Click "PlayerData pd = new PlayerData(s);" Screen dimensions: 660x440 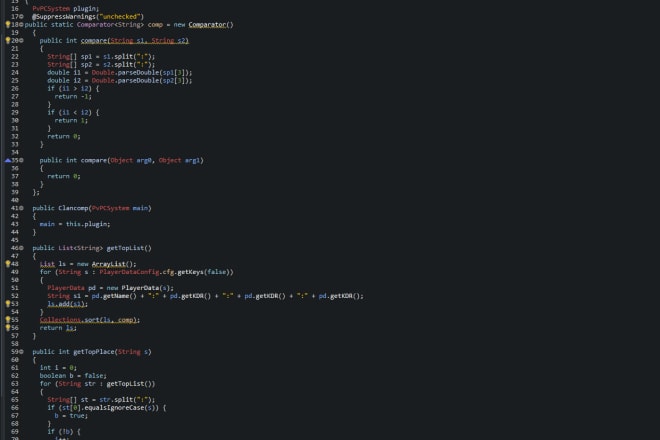(x=110, y=288)
